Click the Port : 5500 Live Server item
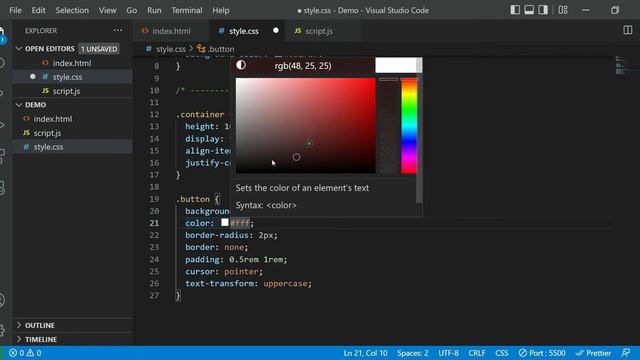The width and height of the screenshot is (640, 360). coord(542,353)
